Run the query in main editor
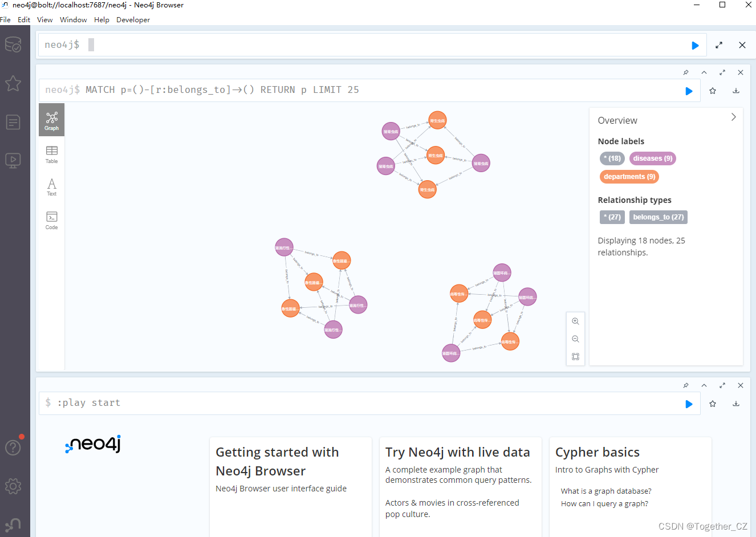Image resolution: width=756 pixels, height=537 pixels. 695,45
